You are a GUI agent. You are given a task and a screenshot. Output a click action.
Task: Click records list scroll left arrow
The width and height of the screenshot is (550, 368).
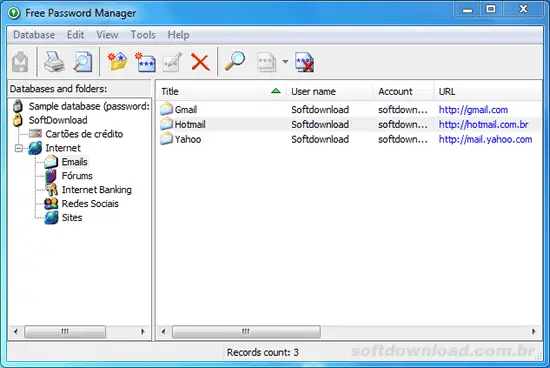tap(163, 332)
